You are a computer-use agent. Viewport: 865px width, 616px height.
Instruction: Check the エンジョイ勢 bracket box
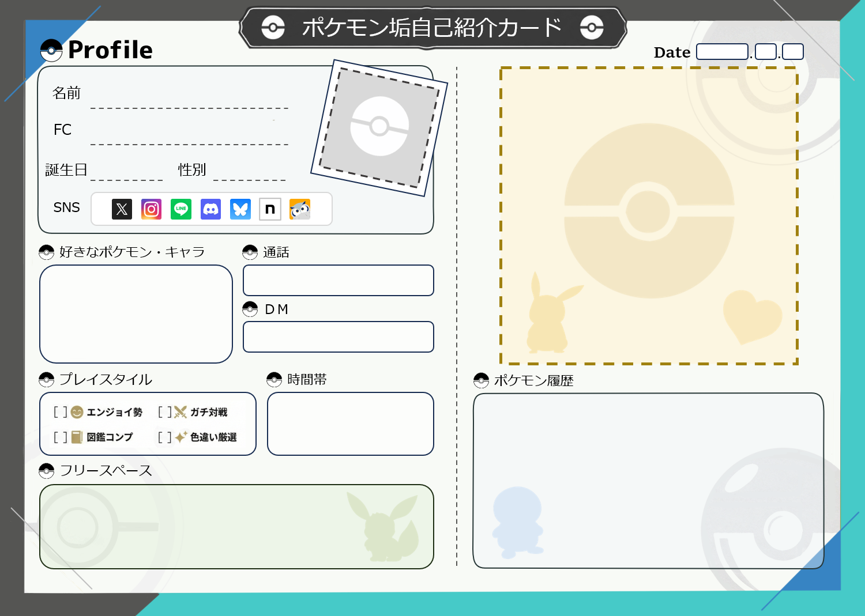click(61, 412)
